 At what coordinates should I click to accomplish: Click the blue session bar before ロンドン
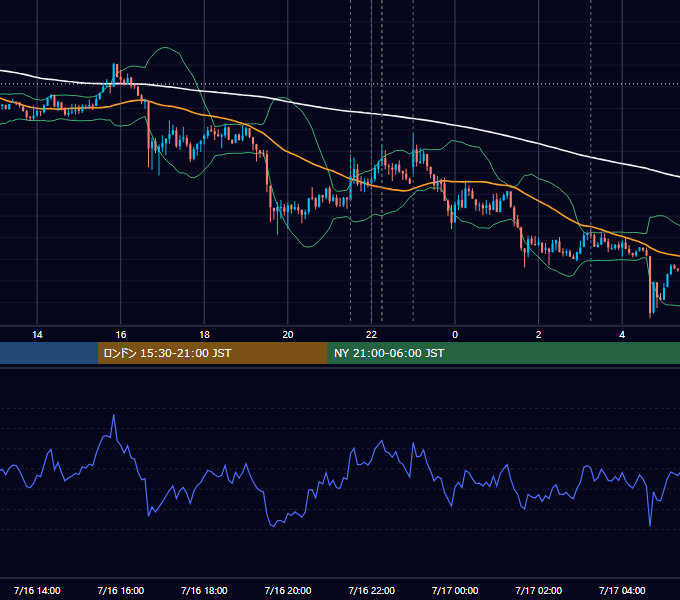click(x=49, y=353)
